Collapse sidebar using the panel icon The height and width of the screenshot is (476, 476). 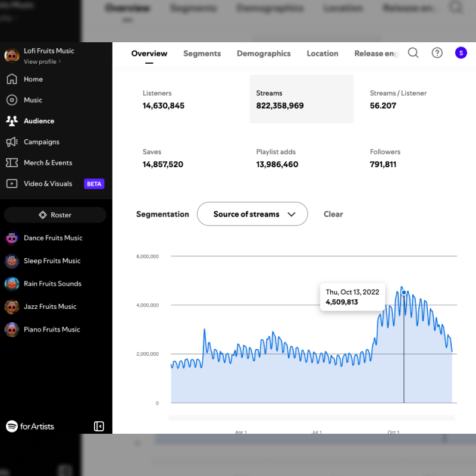[x=99, y=426]
